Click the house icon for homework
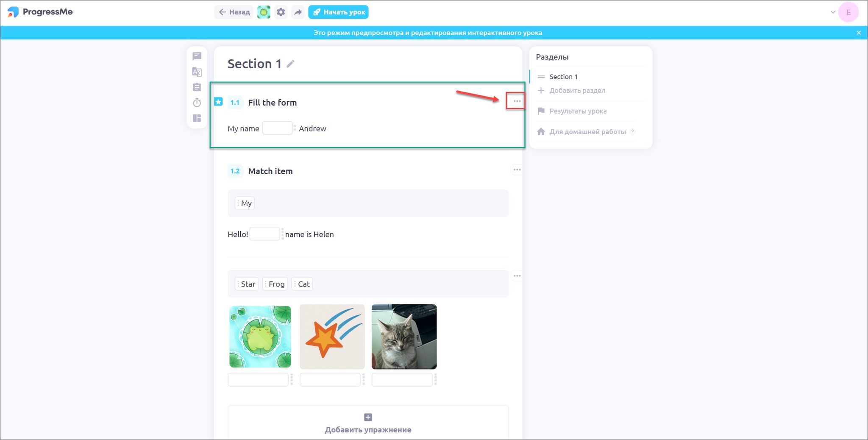868x440 pixels. coord(541,131)
